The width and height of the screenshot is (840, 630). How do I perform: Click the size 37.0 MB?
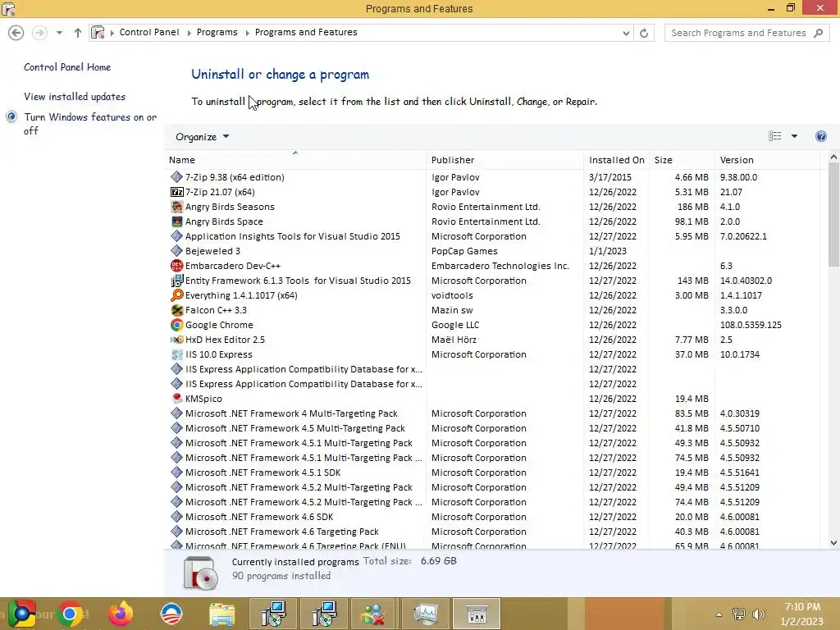(x=692, y=354)
